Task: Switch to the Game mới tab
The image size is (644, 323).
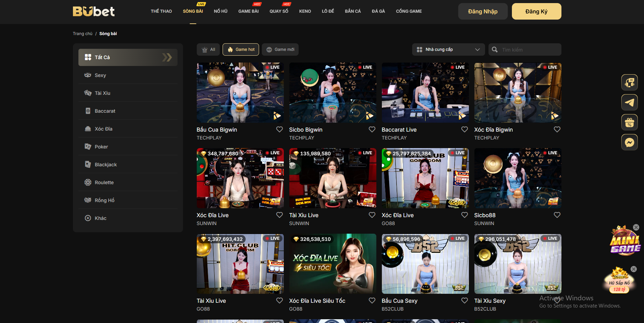Action: (x=280, y=49)
